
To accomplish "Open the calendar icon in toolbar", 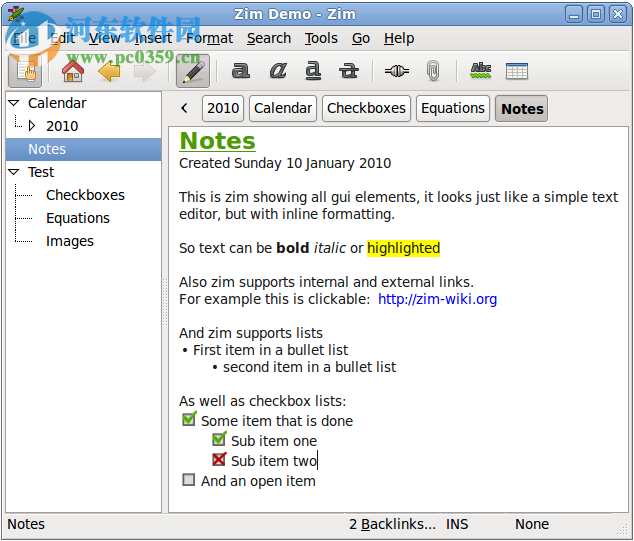I will click(517, 71).
